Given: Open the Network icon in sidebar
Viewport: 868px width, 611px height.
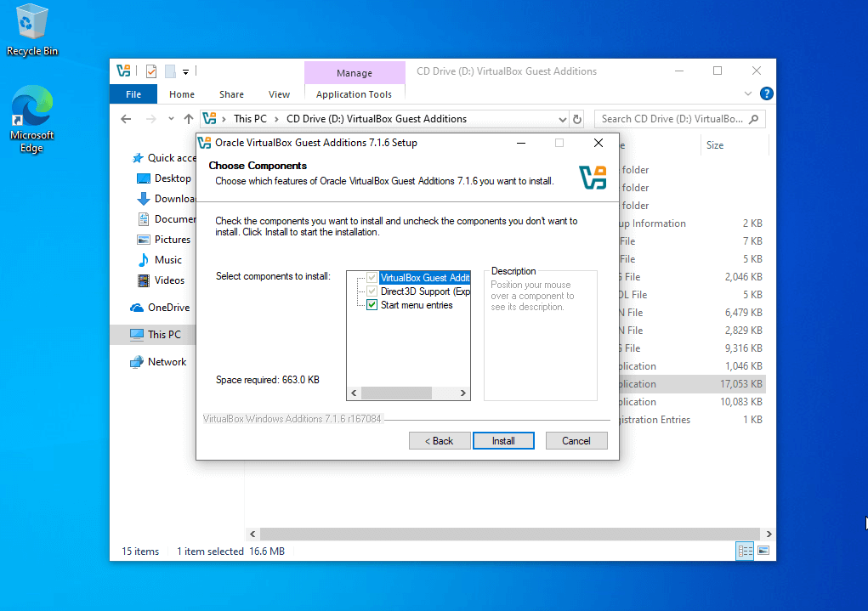Looking at the screenshot, I should 136,362.
